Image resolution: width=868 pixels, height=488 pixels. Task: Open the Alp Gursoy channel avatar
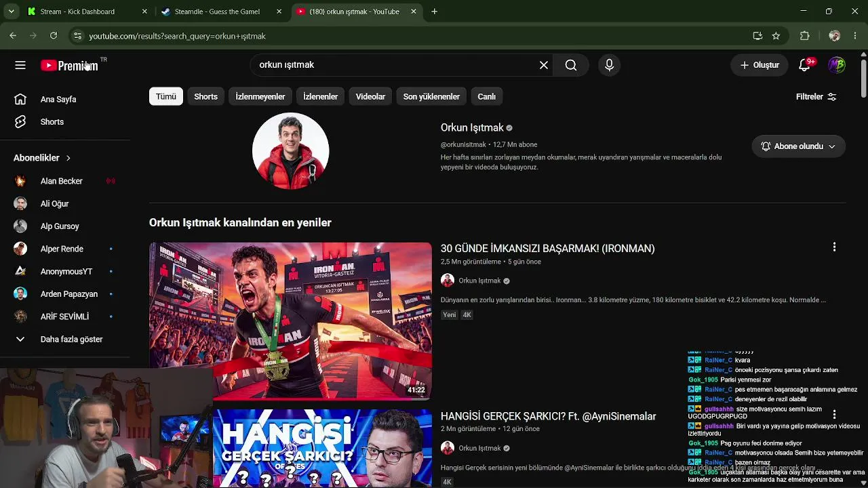tap(20, 226)
